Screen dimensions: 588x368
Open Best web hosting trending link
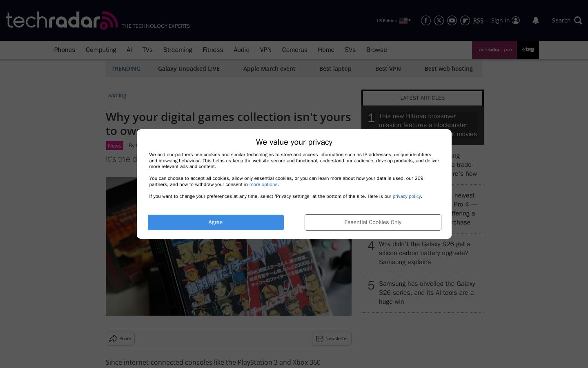point(449,69)
